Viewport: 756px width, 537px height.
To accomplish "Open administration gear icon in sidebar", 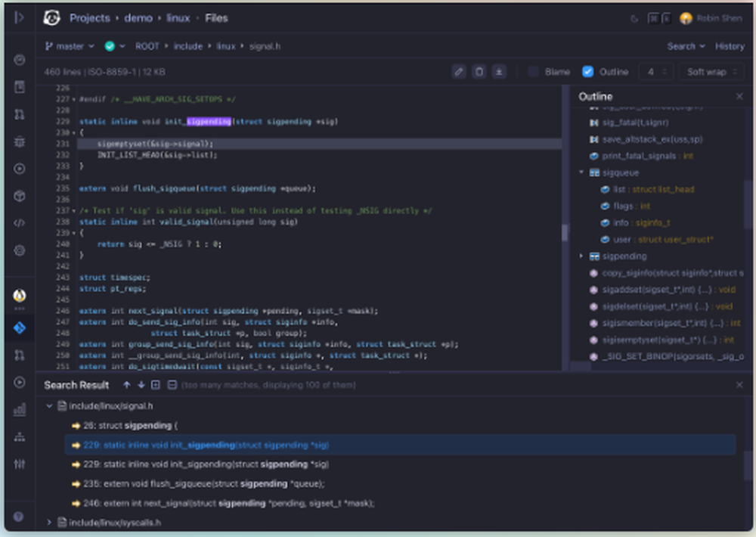I will [x=20, y=250].
